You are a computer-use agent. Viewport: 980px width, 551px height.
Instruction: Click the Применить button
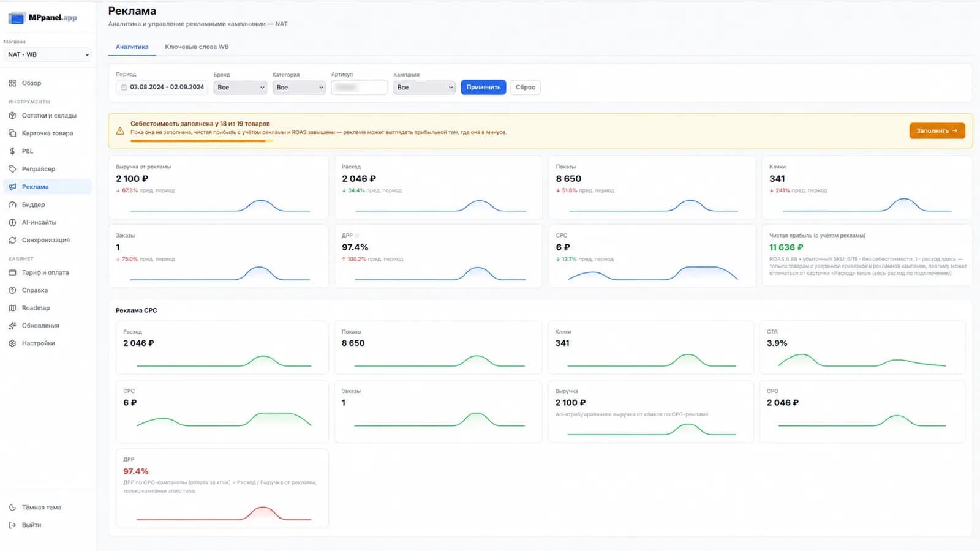[x=483, y=88]
